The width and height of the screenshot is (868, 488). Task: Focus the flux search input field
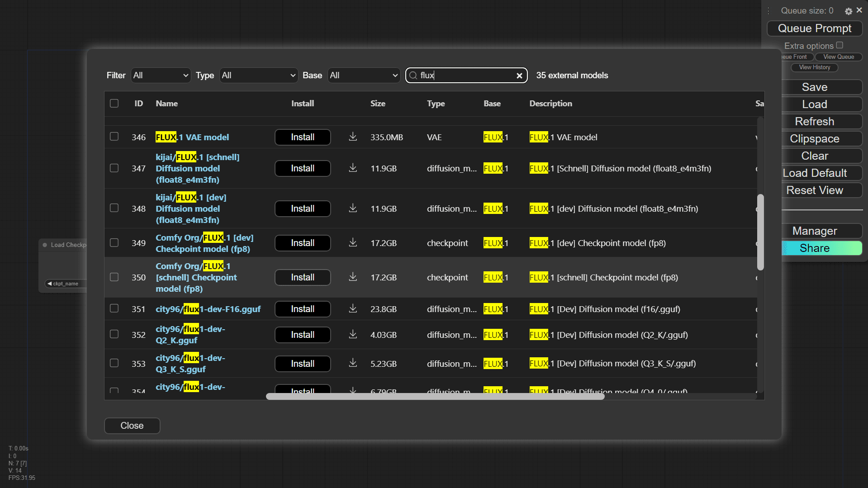tap(466, 76)
